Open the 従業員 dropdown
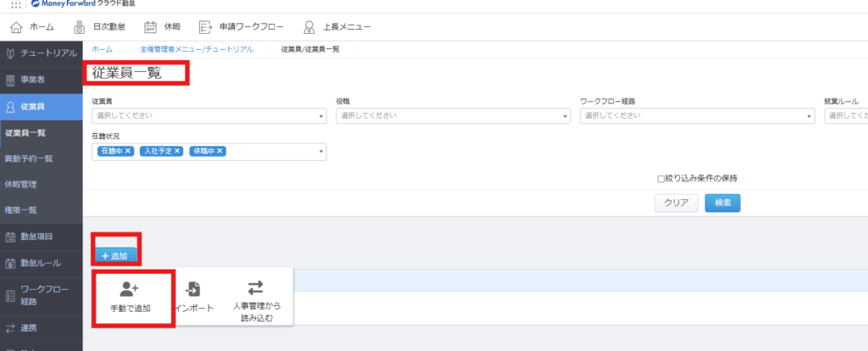The height and width of the screenshot is (351, 868). 209,115
